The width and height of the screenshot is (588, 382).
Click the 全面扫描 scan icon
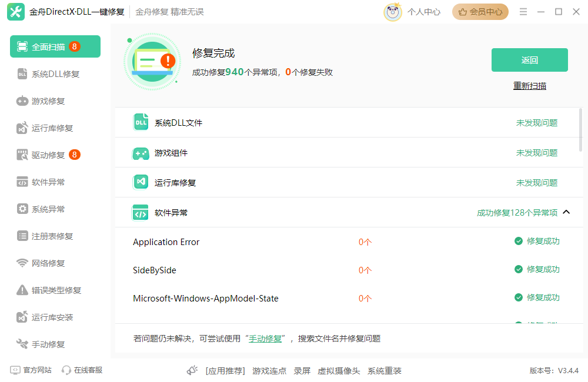pos(22,46)
